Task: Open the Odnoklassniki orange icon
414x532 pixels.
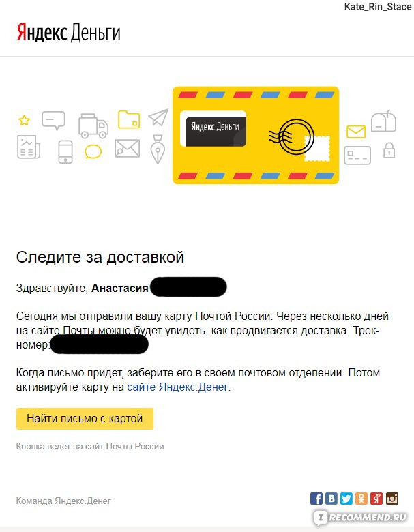Action: pos(361,499)
